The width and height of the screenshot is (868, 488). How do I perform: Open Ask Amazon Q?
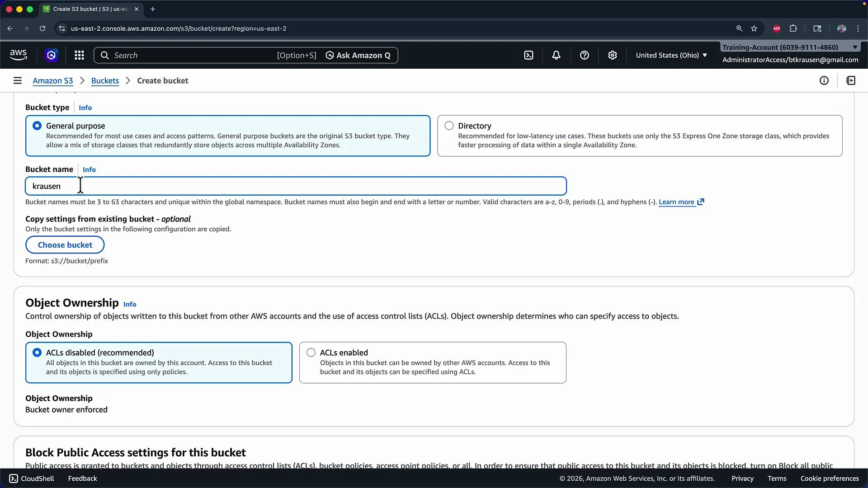click(x=358, y=55)
